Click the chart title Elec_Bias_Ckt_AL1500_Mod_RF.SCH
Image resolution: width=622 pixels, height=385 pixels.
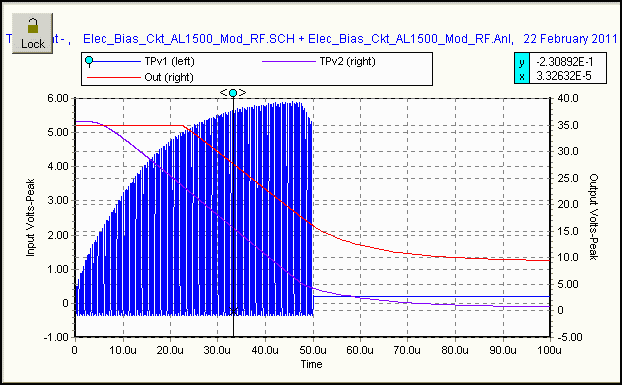189,39
